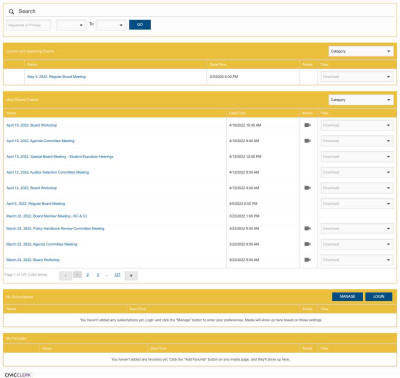Open the end date dropdown after To

pos(111,25)
